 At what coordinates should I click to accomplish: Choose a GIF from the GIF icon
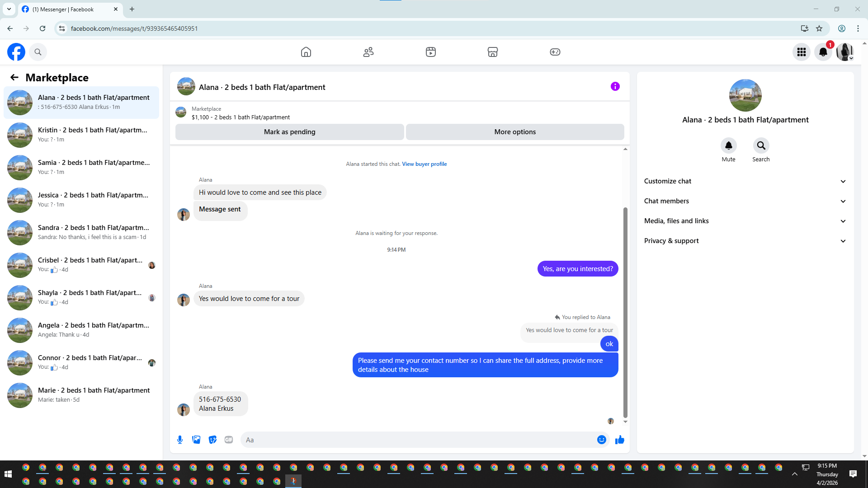pyautogui.click(x=229, y=440)
